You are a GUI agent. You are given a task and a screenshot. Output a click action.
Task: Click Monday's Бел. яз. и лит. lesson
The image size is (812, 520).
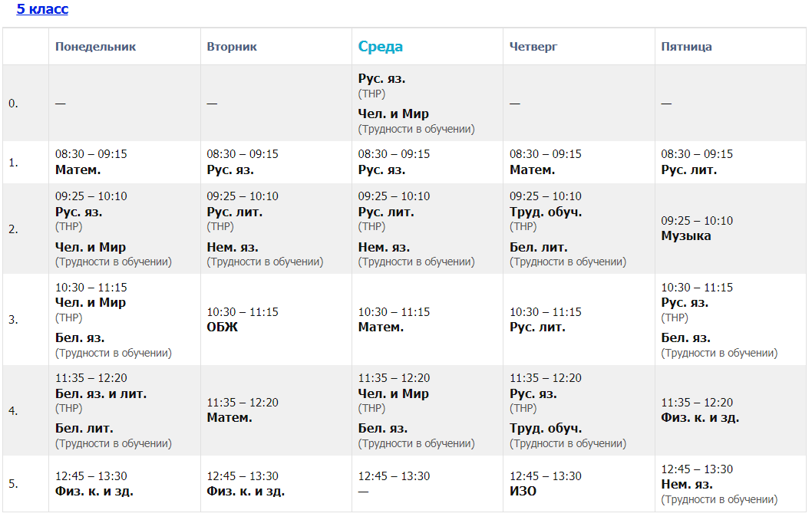[x=101, y=394]
